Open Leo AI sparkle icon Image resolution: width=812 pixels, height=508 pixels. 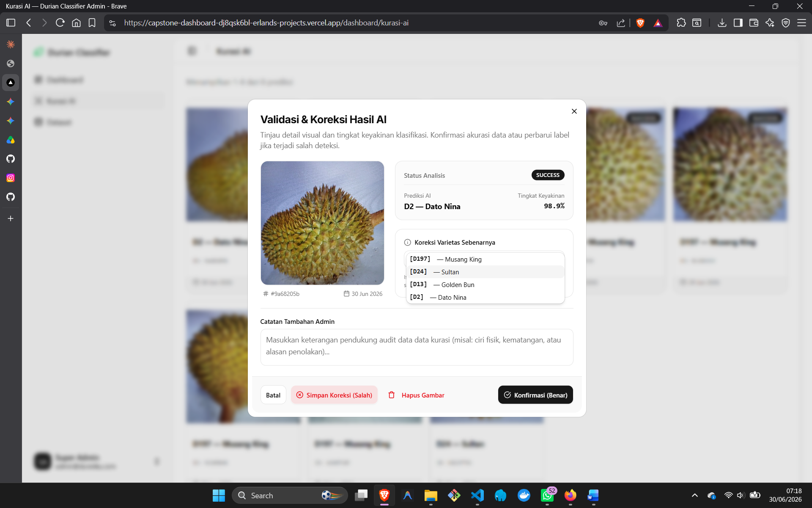pos(770,23)
